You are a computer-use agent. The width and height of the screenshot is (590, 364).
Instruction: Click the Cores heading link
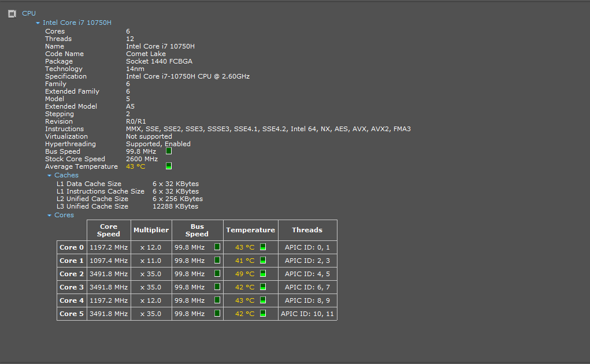coord(64,215)
